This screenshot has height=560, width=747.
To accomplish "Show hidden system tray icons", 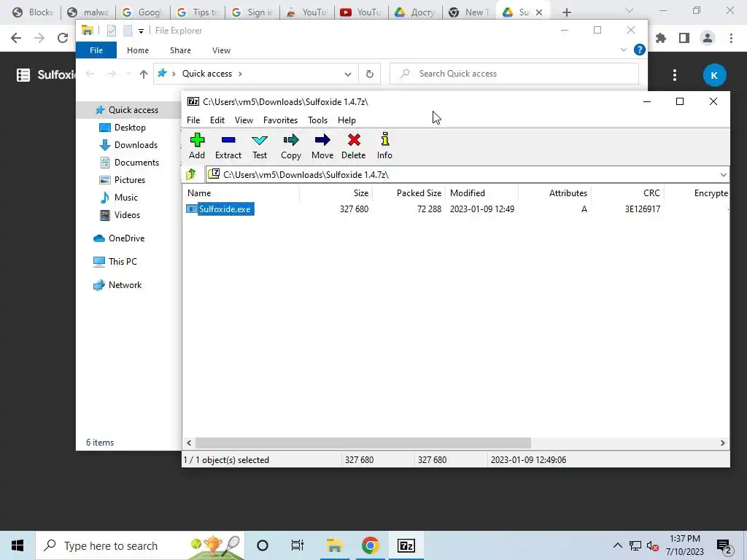I will [x=617, y=545].
